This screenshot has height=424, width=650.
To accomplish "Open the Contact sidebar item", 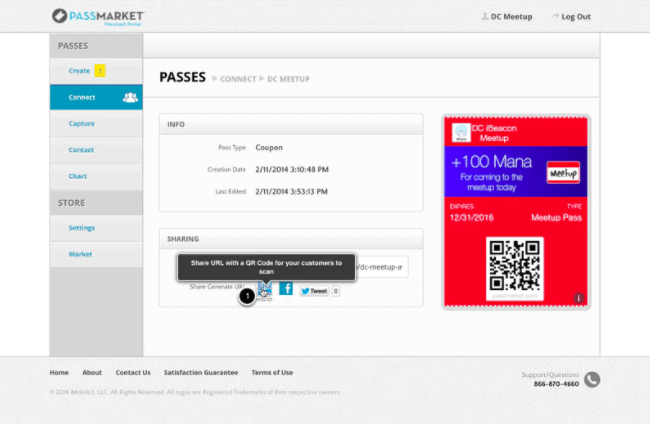I will pos(96,150).
